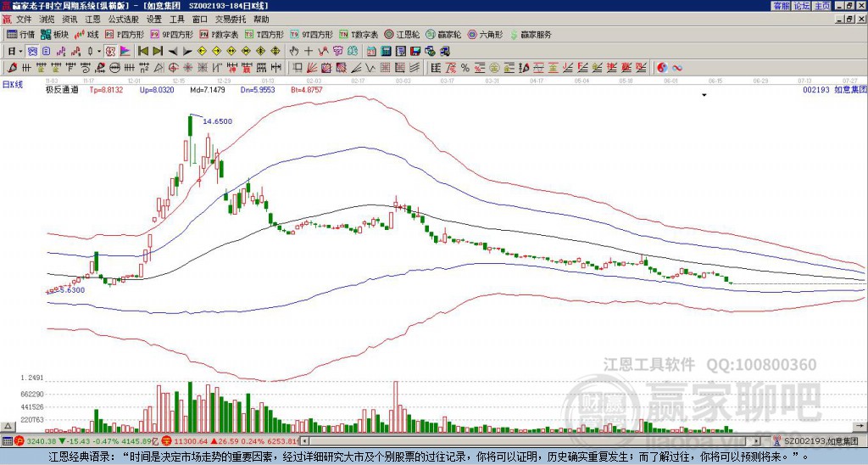The image size is (868, 465).
Task: Click the red spiral target icon
Action: [x=173, y=68]
